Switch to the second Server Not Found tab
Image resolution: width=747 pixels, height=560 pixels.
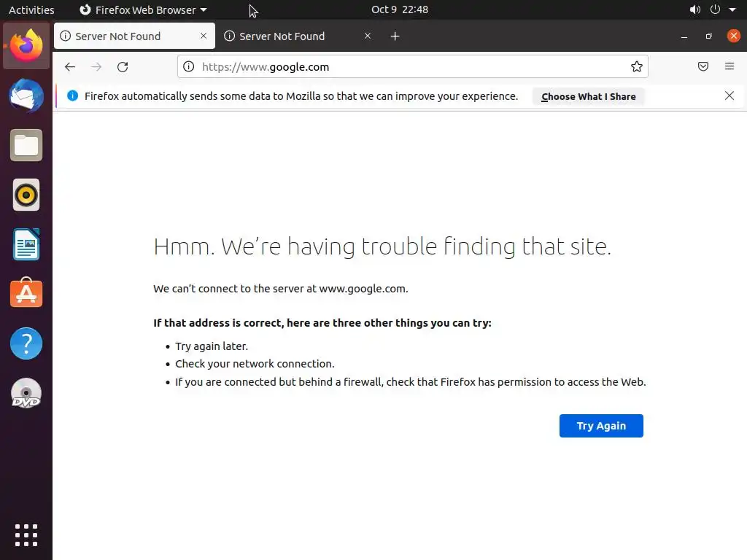pyautogui.click(x=298, y=36)
